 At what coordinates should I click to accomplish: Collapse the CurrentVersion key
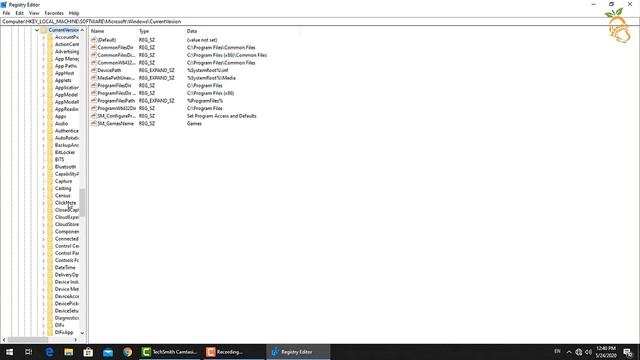pyautogui.click(x=37, y=30)
